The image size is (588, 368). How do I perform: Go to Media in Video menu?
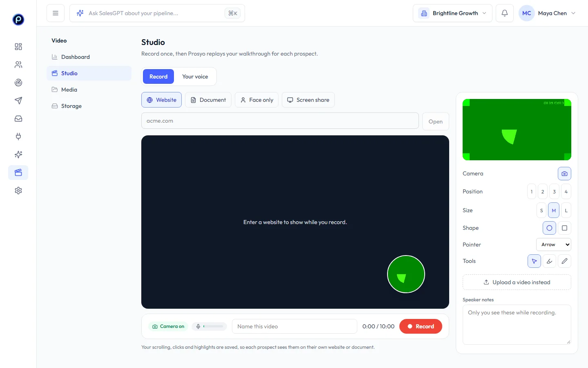click(89, 90)
